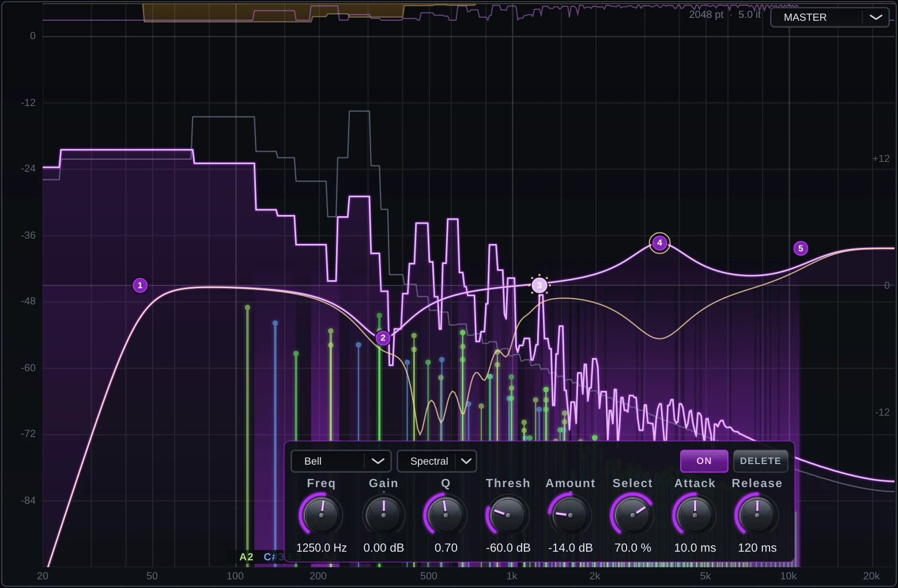Click the 70.0 % select value

[x=632, y=548]
